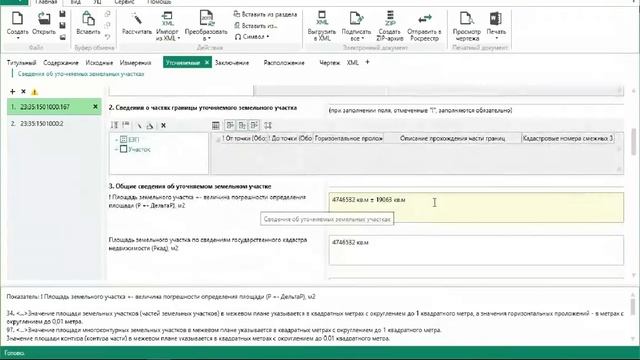The image size is (640, 360).
Task: Click the Вставить clipboard paste icon
Action: 88,19
